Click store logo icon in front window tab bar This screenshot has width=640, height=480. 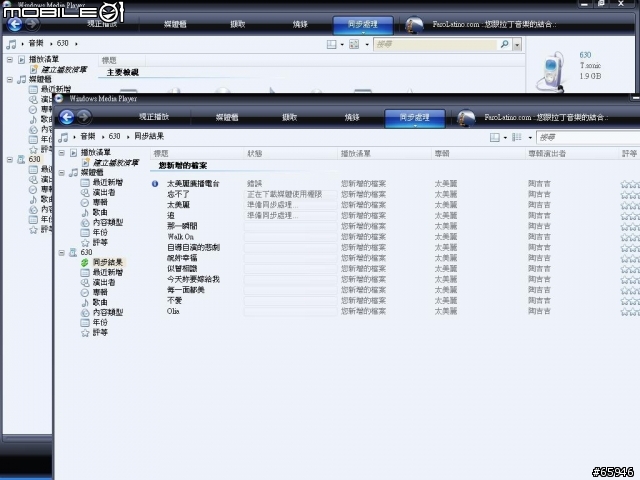(466, 118)
